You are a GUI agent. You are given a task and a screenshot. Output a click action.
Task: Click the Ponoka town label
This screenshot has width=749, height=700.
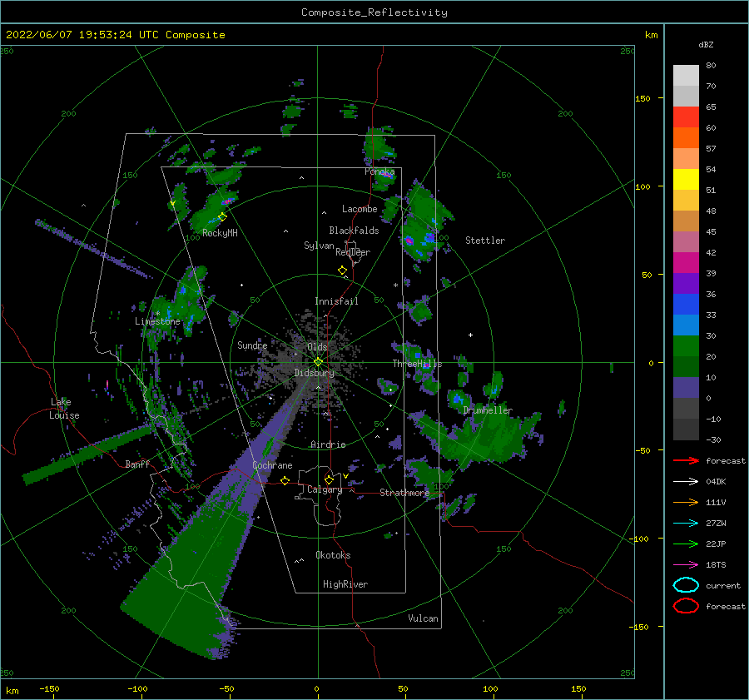379,171
